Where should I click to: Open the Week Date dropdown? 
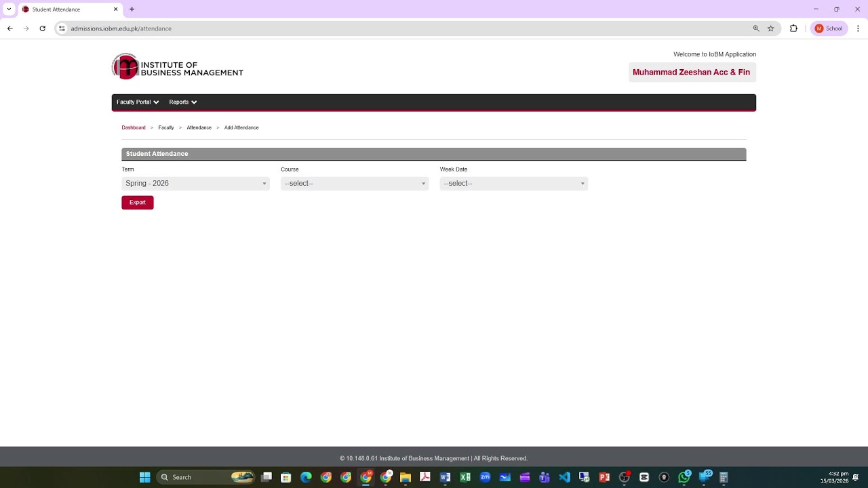513,184
